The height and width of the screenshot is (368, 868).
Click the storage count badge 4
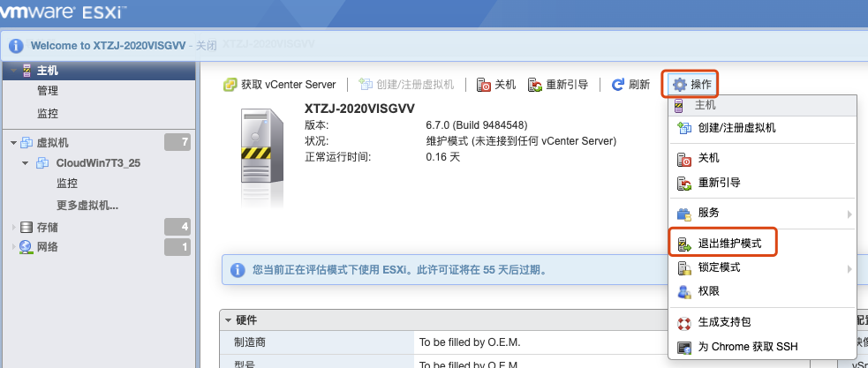click(x=177, y=227)
